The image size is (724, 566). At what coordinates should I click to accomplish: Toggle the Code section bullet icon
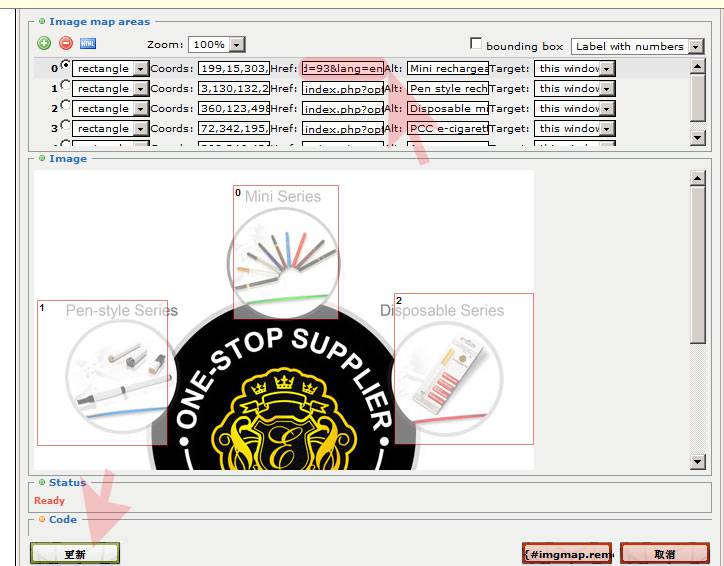click(x=41, y=519)
